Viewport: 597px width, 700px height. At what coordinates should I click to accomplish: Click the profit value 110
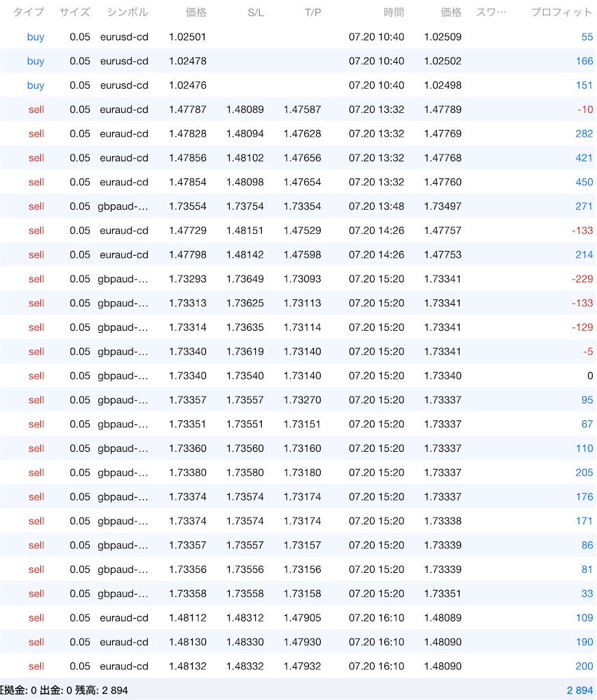[585, 448]
